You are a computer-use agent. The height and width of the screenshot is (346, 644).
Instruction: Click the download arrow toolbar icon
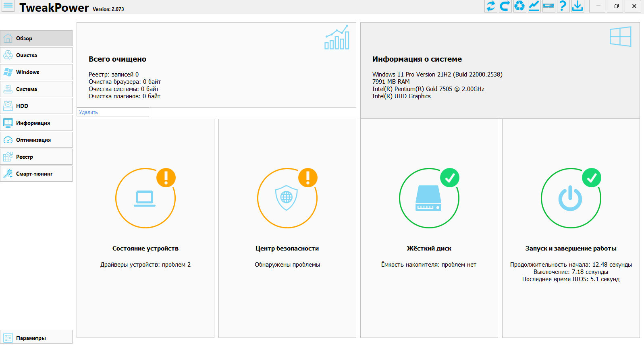click(x=578, y=6)
